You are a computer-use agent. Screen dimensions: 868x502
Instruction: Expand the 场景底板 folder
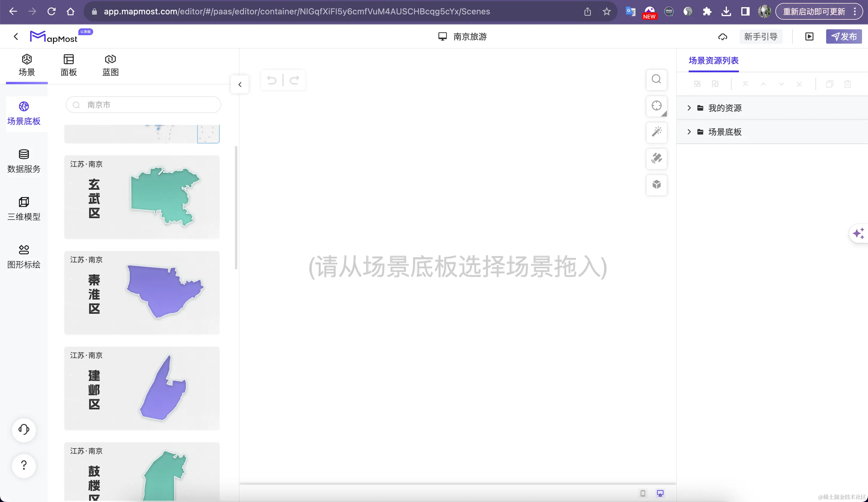coord(689,132)
